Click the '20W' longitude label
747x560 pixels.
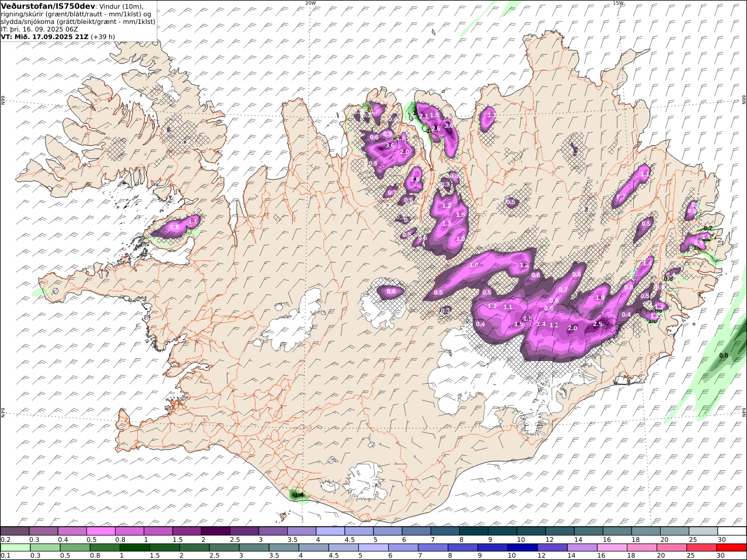pos(310,3)
